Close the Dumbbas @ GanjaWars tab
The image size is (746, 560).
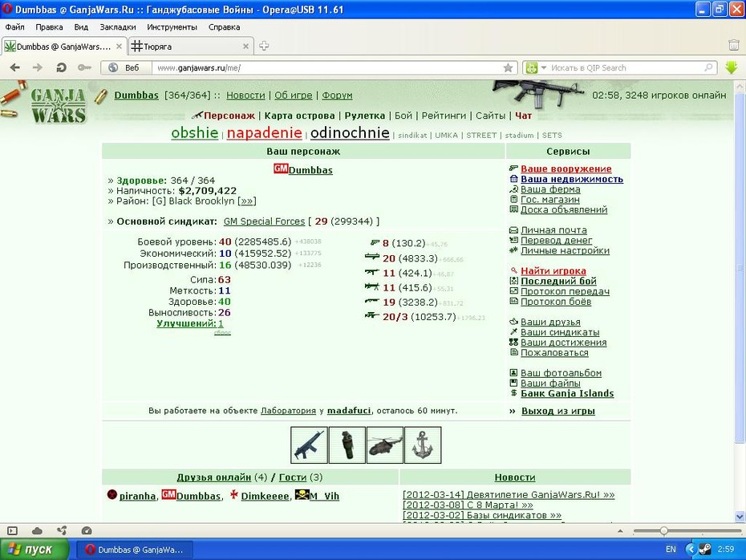119,47
